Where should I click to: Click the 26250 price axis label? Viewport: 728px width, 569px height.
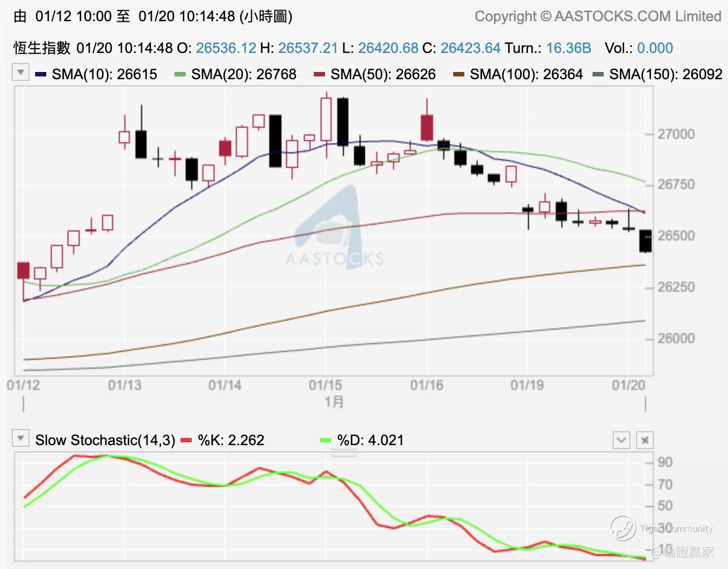(676, 287)
